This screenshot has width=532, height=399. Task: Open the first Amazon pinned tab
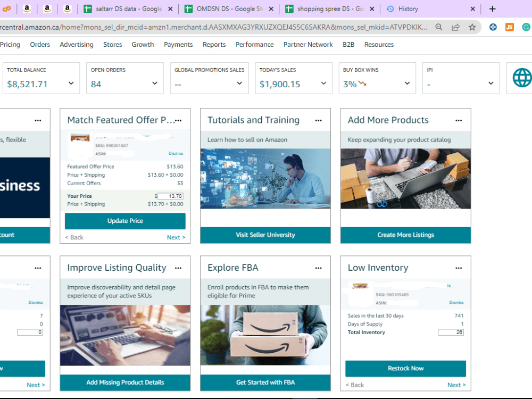27,9
